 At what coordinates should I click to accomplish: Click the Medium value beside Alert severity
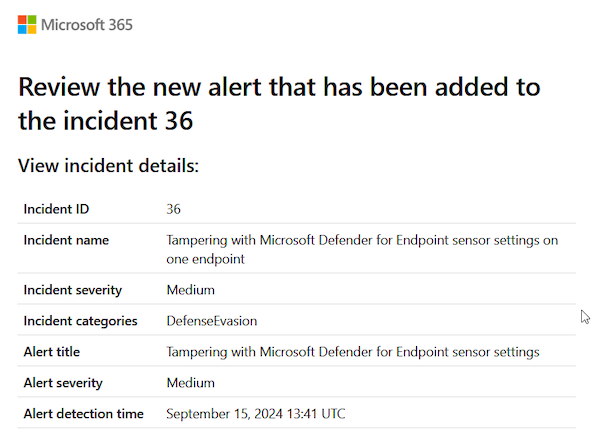(x=190, y=383)
